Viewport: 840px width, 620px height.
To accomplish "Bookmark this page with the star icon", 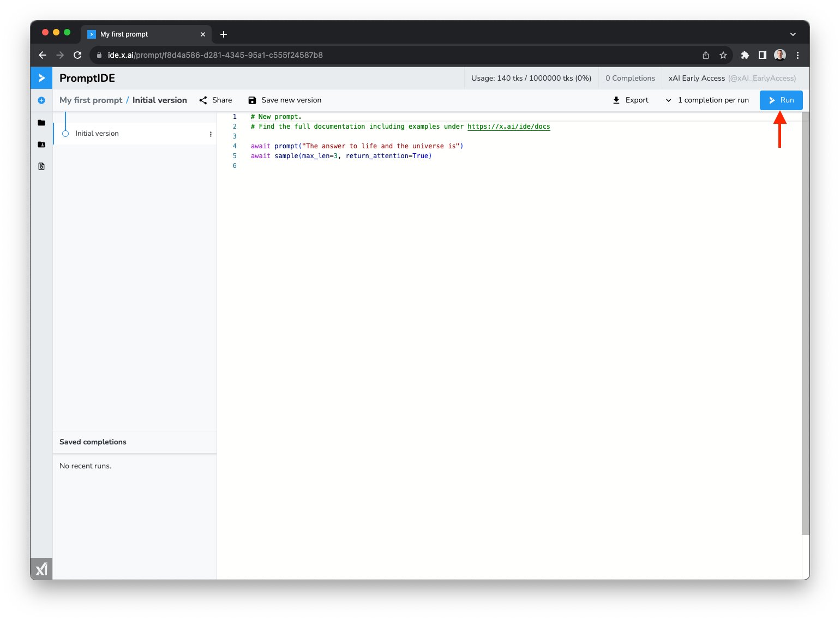I will [723, 55].
